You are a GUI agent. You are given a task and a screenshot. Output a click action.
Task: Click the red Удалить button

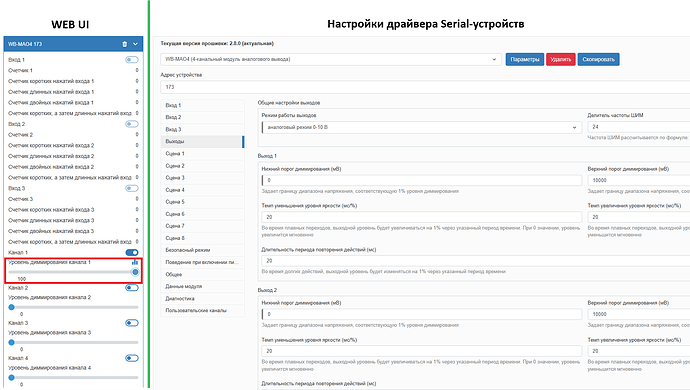tap(561, 59)
